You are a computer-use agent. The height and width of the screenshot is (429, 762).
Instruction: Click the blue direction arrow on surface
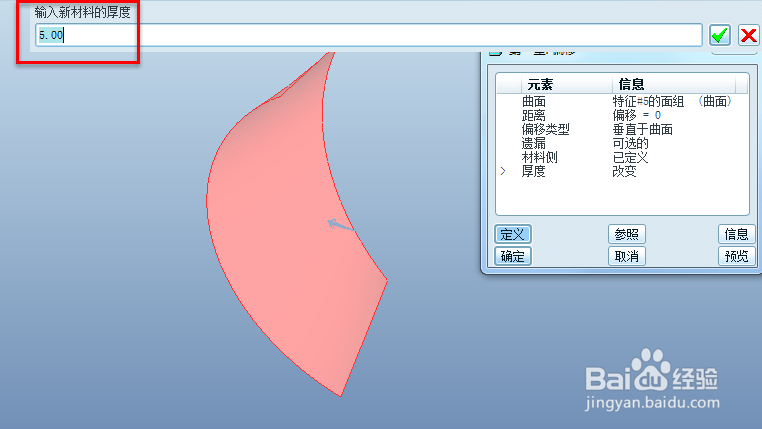tap(340, 225)
